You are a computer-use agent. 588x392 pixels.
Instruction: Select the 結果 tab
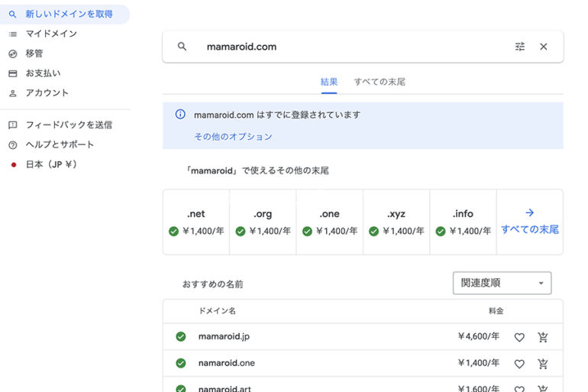pyautogui.click(x=329, y=82)
